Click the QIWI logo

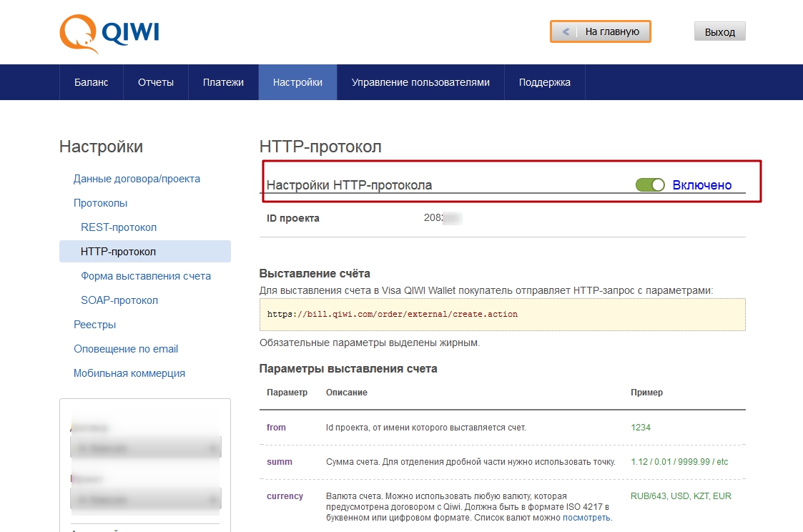[x=109, y=34]
